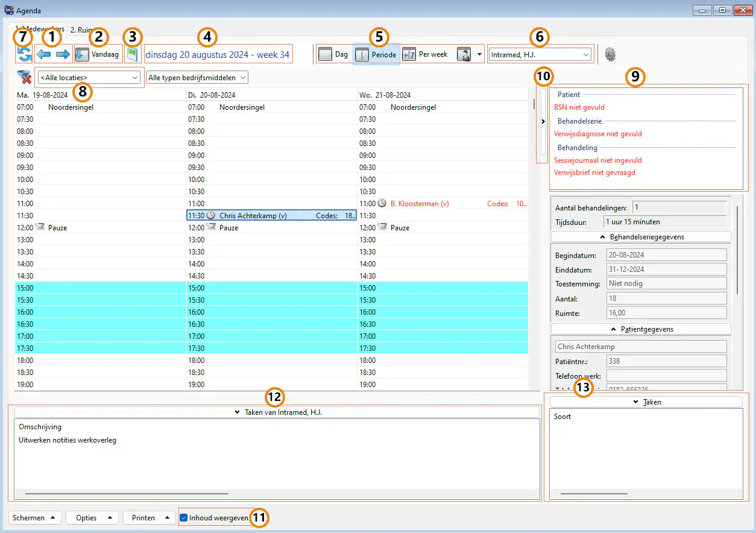Screen dimensions: 756x533
Task: Select the Per week view
Action: point(426,54)
